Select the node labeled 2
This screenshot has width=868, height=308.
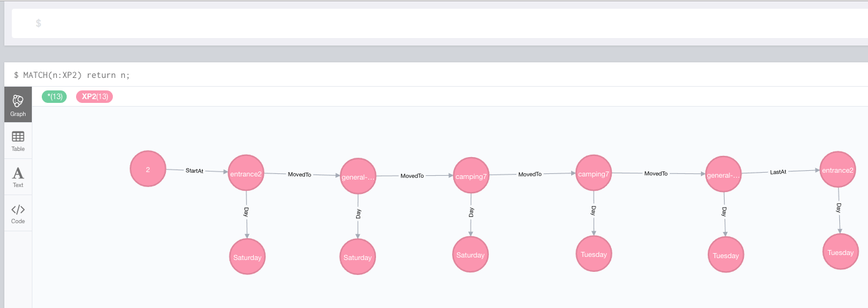click(x=148, y=169)
